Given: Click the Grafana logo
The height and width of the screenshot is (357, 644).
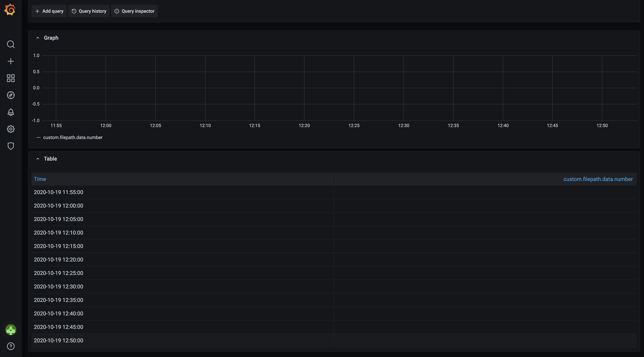Looking at the screenshot, I should [x=10, y=10].
